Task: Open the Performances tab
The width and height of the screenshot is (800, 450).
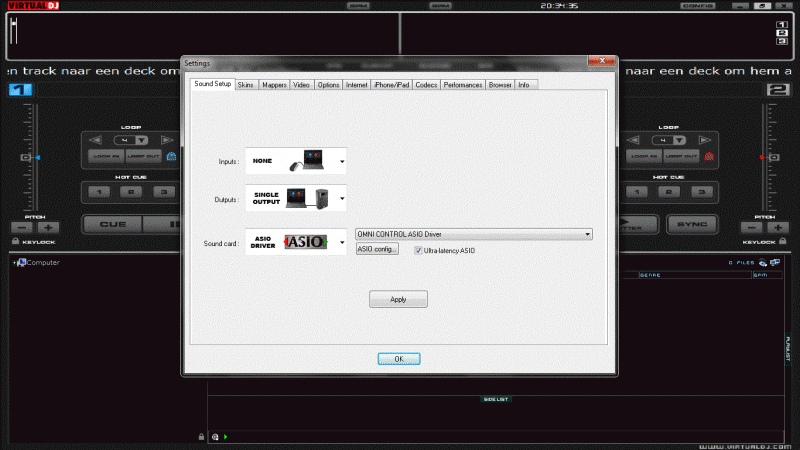Action: pyautogui.click(x=462, y=85)
